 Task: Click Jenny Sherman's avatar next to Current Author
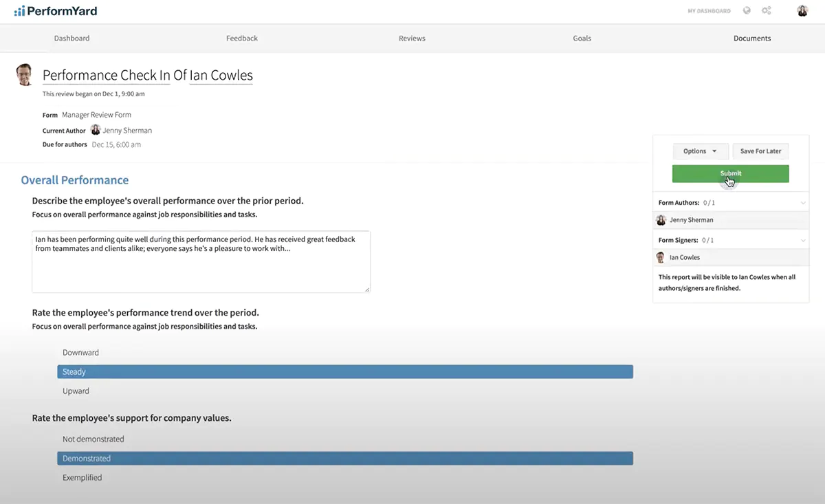pos(96,130)
